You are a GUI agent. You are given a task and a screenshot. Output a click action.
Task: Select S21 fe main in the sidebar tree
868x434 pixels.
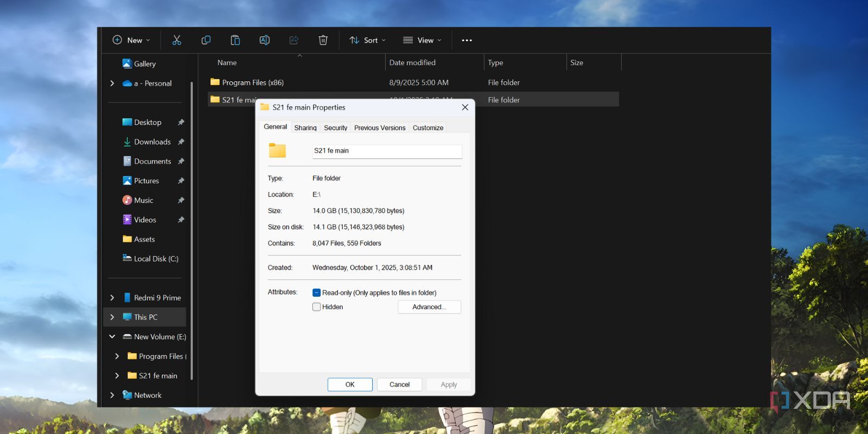[x=152, y=376]
